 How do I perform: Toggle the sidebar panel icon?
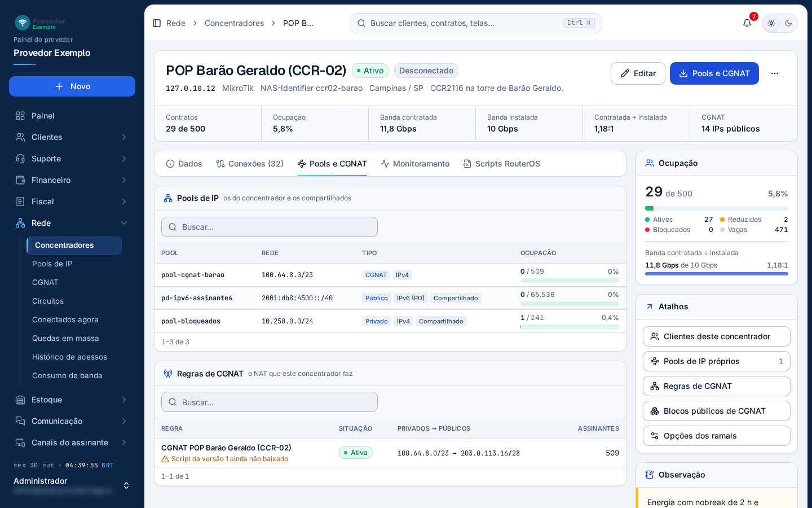(x=157, y=23)
